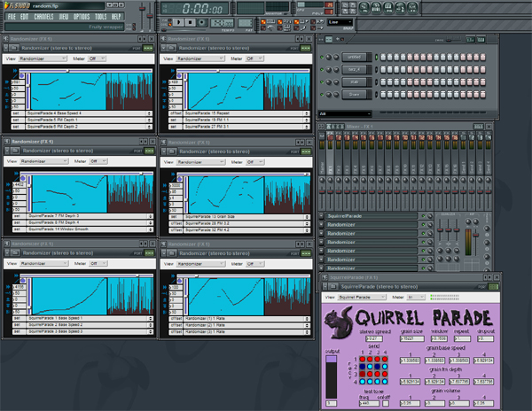Click the transport stop button
Image resolution: width=532 pixels, height=411 pixels.
[x=190, y=23]
